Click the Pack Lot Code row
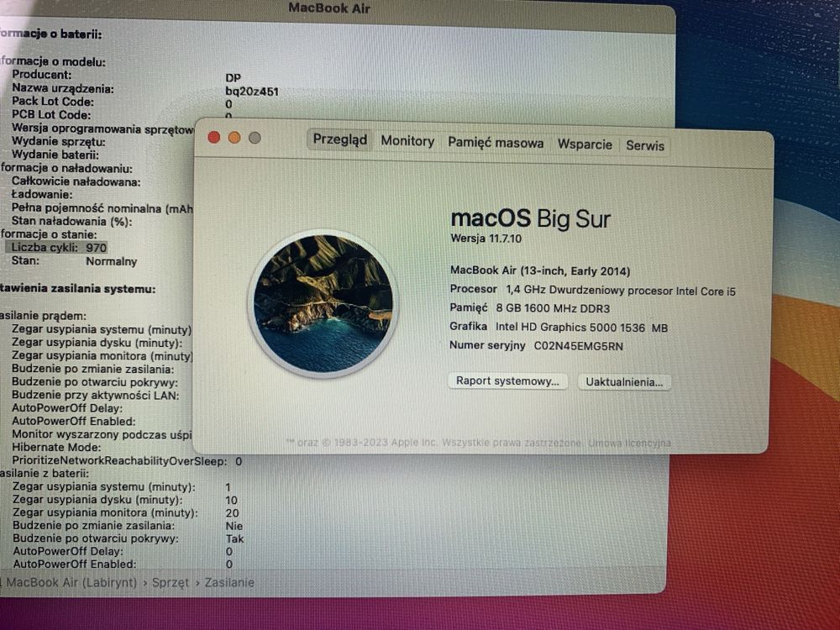This screenshot has width=840, height=630. (x=122, y=102)
